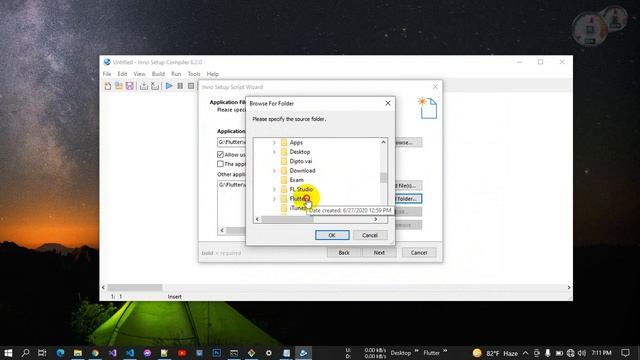Select the Exam folder

tap(296, 180)
